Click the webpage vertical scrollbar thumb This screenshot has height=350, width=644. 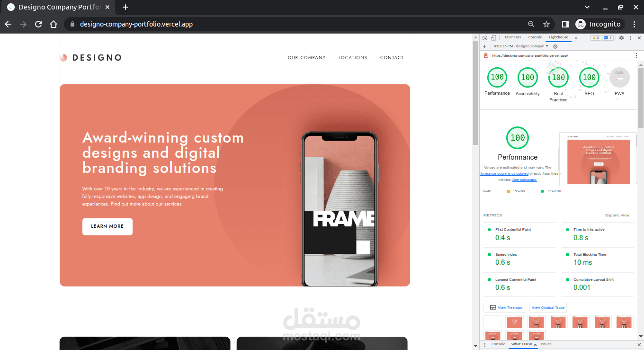[476, 93]
